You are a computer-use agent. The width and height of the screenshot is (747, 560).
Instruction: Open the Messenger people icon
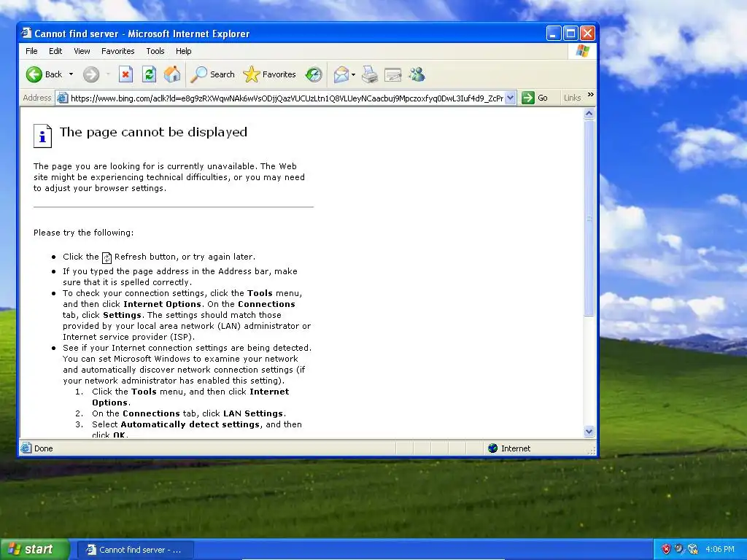(x=417, y=74)
